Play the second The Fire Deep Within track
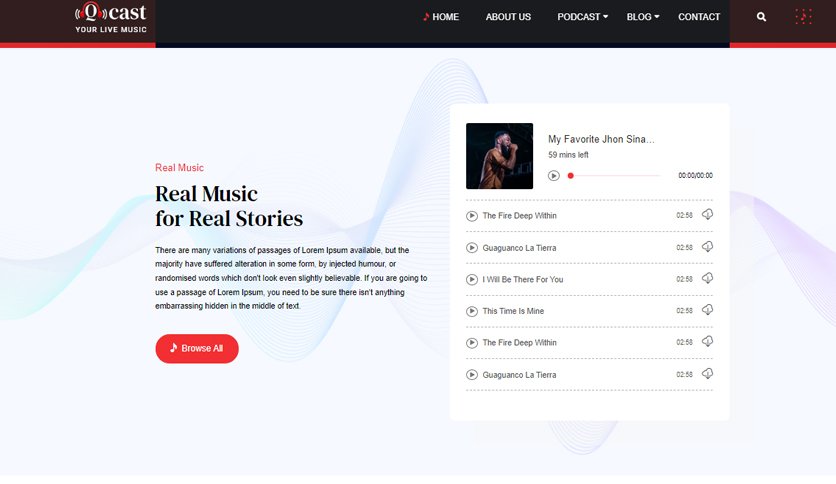836x484 pixels. (x=472, y=343)
